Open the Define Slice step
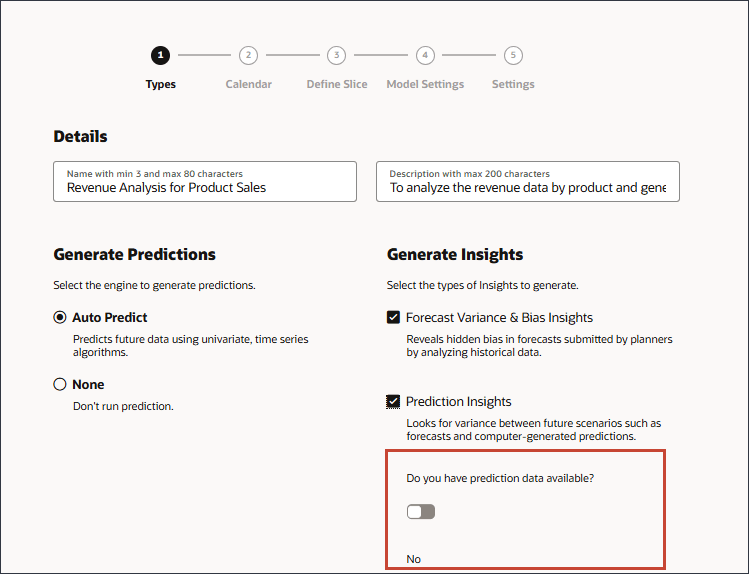Screen dimensions: 749x574 pos(337,84)
